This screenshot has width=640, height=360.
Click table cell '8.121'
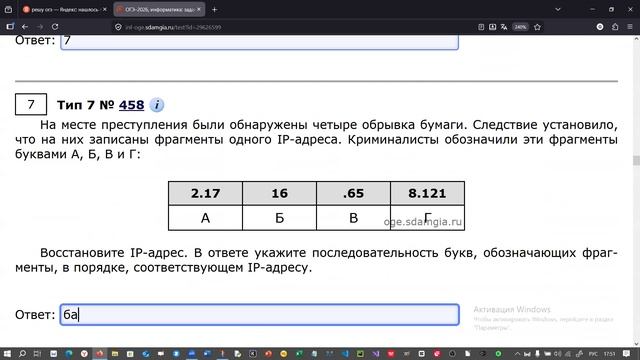pos(427,193)
